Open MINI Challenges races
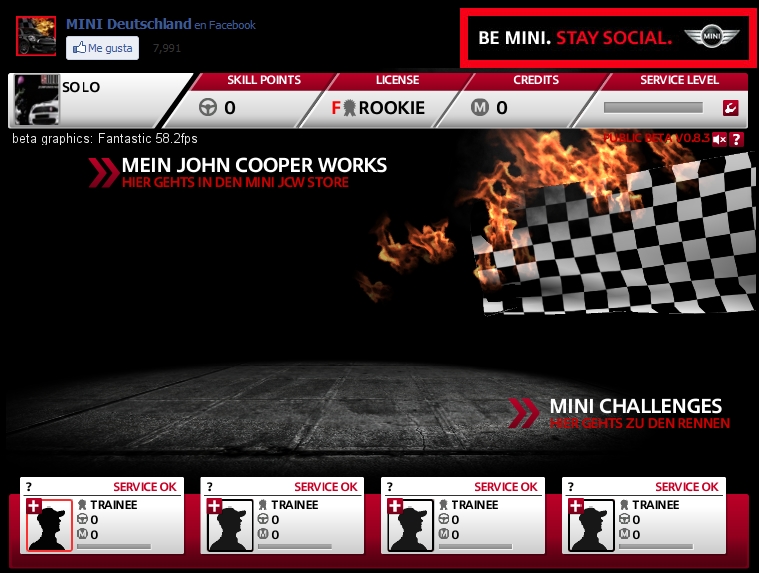Screen dimensions: 759x573 pyautogui.click(x=636, y=406)
